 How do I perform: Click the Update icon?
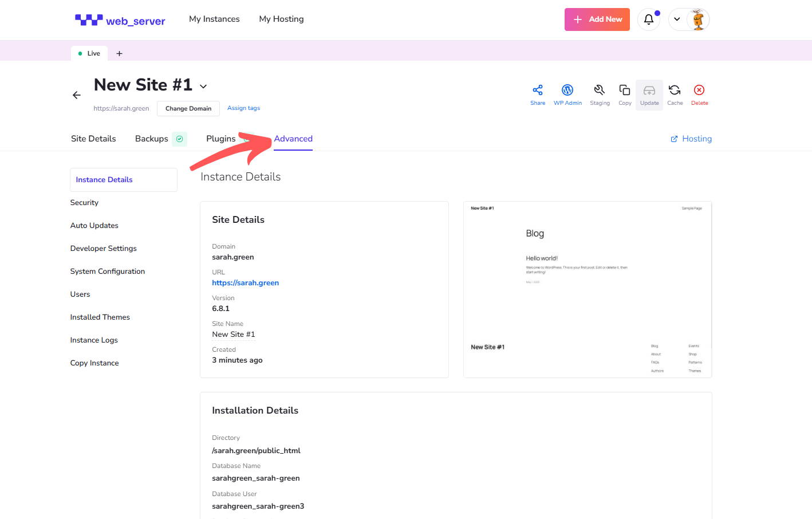tap(649, 95)
